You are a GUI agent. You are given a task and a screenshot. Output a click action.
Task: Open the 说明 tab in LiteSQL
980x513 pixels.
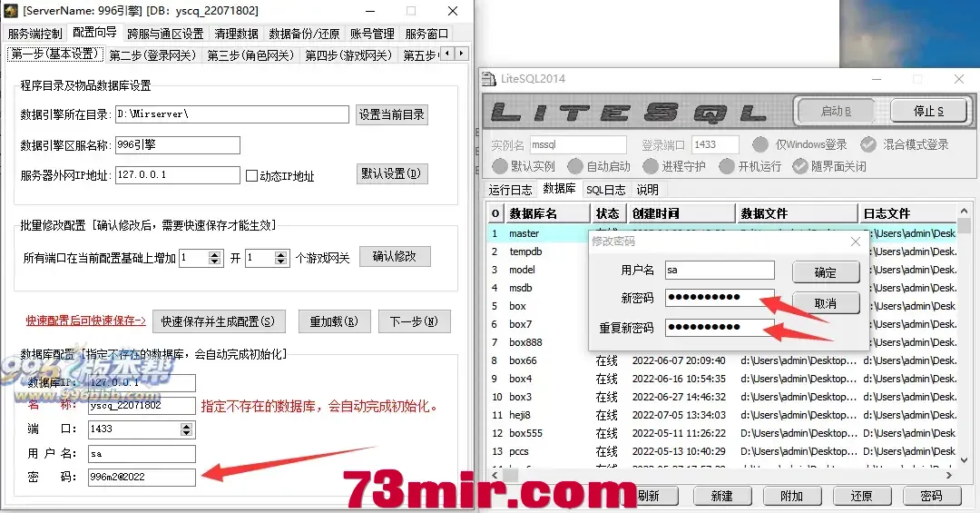click(648, 190)
